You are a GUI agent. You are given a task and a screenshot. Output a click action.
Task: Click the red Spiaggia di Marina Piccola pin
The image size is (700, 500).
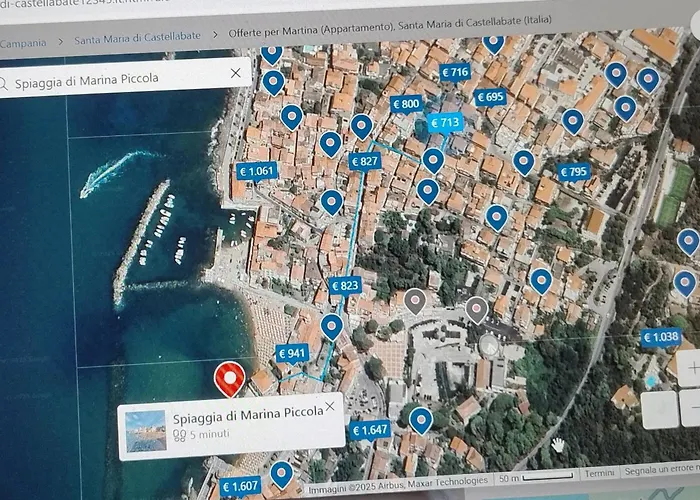[x=229, y=379]
